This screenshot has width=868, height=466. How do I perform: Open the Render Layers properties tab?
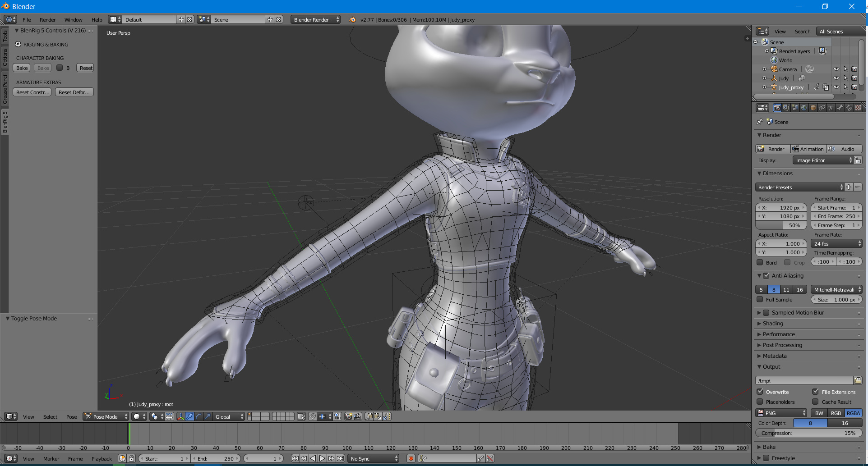click(x=786, y=108)
